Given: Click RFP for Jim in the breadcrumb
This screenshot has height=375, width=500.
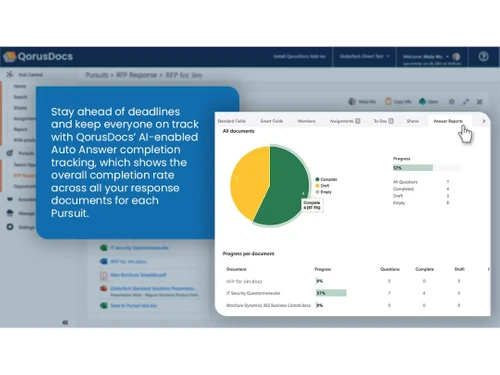Looking at the screenshot, I should [x=184, y=75].
